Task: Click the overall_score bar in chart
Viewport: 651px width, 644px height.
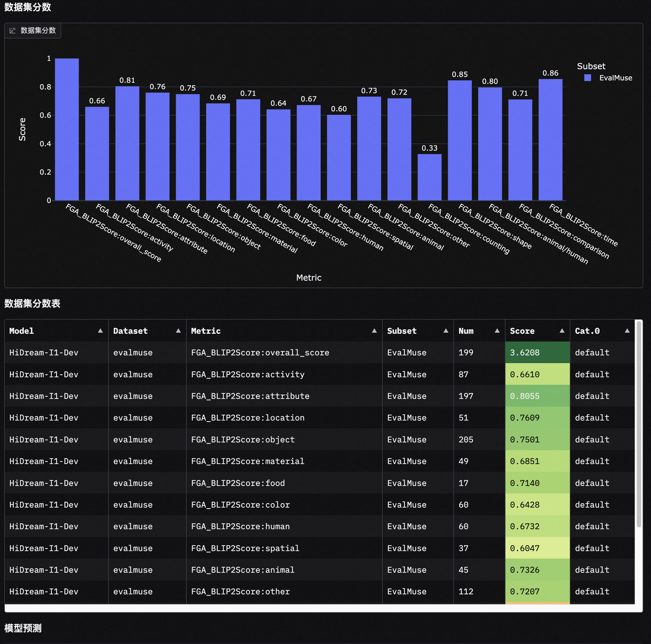Action: click(67, 130)
